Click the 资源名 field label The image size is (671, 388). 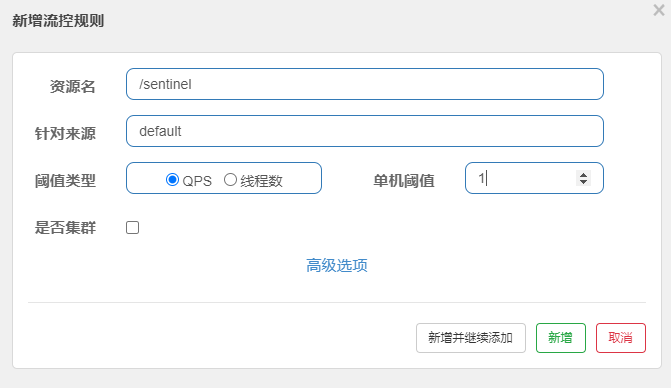pyautogui.click(x=72, y=86)
